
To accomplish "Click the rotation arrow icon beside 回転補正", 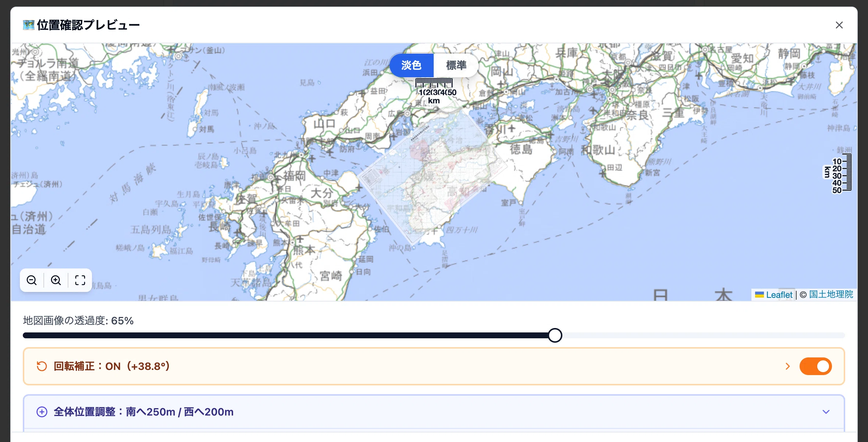I will click(42, 366).
